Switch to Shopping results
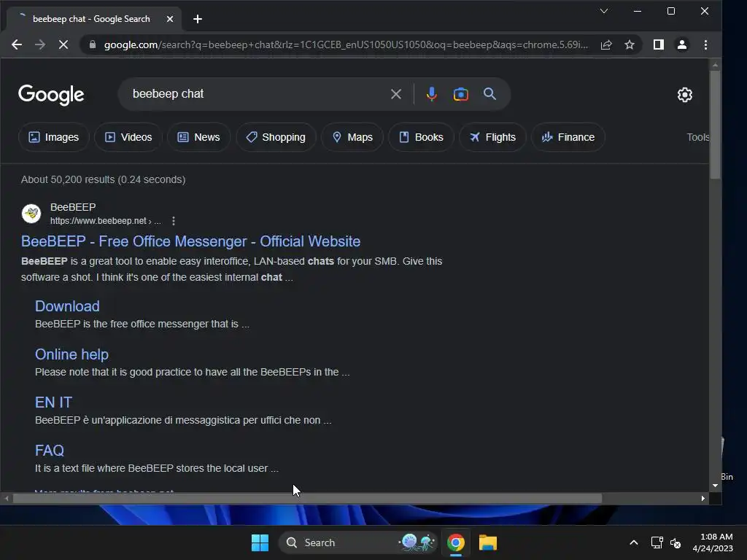This screenshot has width=747, height=560. (x=276, y=137)
